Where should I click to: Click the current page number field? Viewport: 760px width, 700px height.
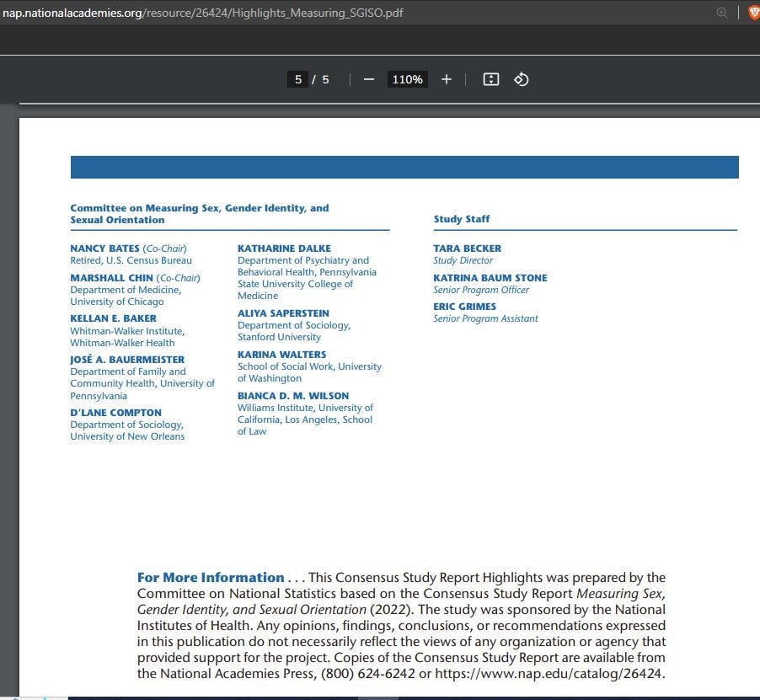click(x=298, y=79)
